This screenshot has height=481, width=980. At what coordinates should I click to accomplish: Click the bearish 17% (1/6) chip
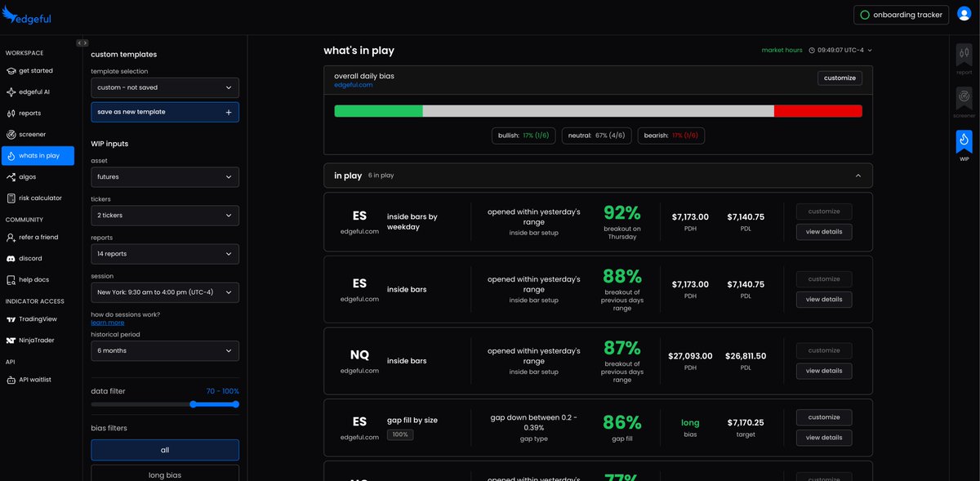click(671, 136)
